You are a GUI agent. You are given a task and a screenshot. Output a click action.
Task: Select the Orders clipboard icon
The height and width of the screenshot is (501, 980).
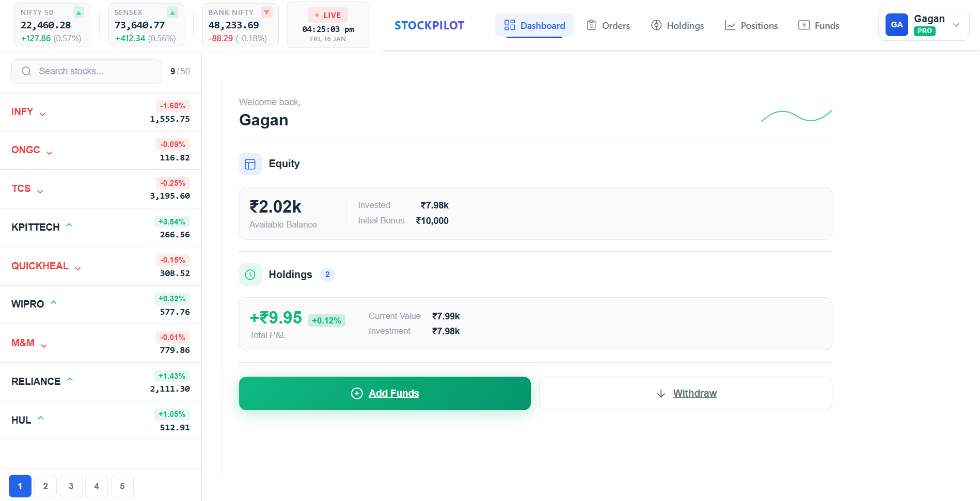[x=592, y=25]
